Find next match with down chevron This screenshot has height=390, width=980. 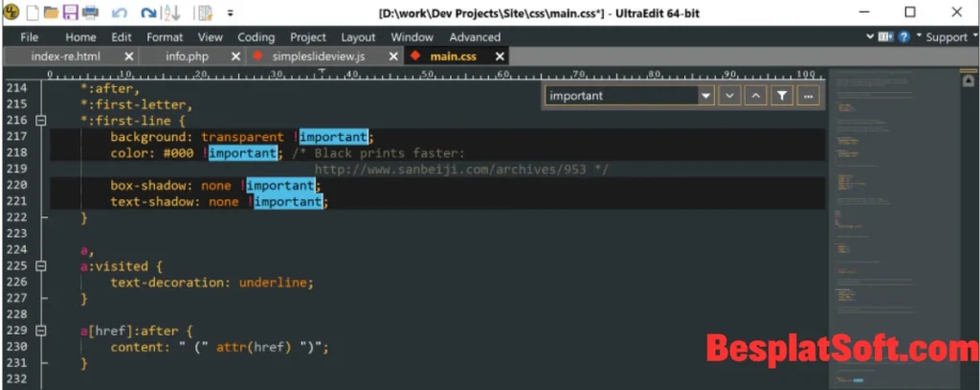[729, 96]
